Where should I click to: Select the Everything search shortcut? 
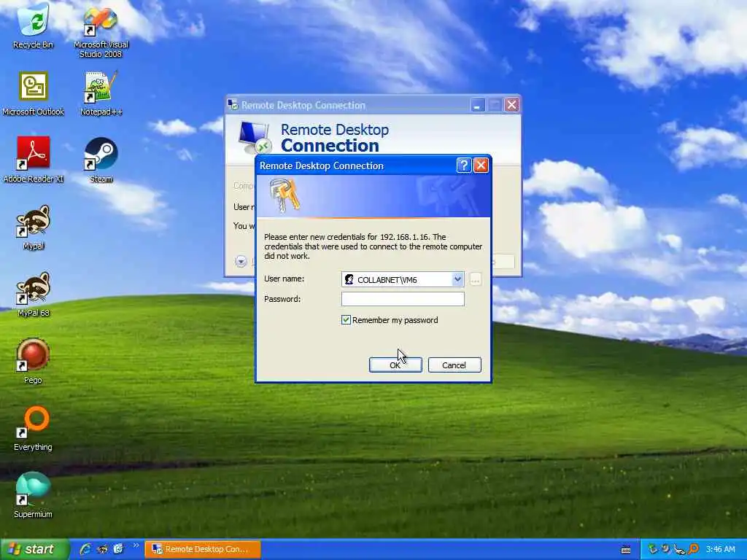click(x=33, y=429)
